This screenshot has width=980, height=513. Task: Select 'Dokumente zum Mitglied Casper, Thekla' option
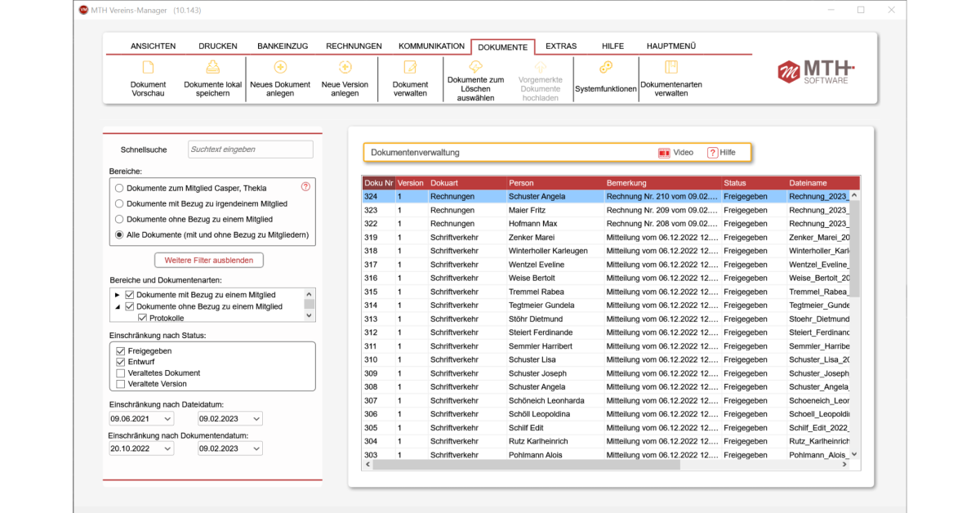[x=119, y=188]
